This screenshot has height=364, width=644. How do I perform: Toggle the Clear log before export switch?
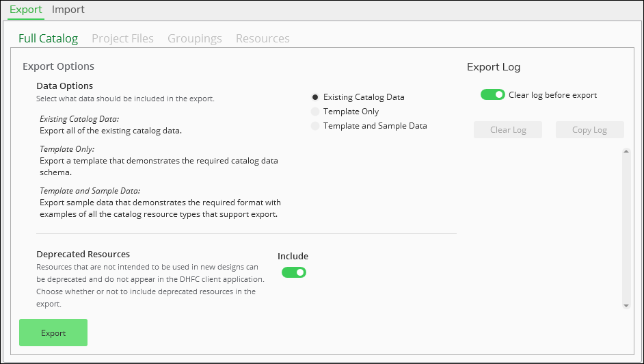(x=492, y=94)
